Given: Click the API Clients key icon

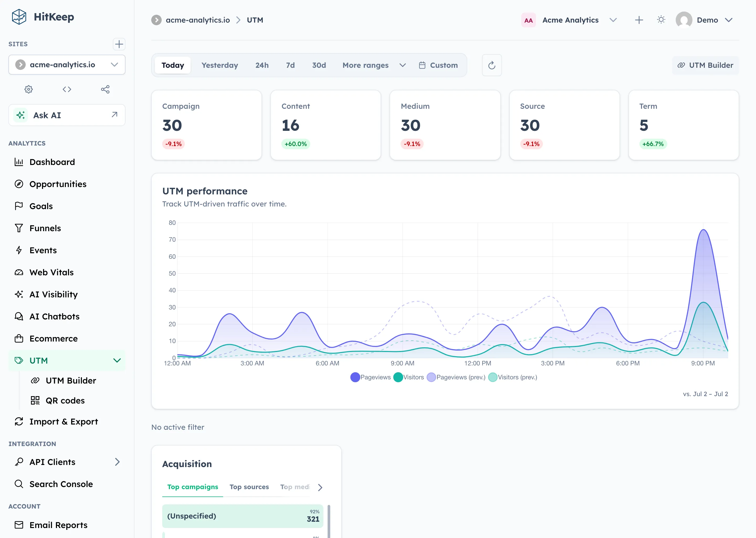Looking at the screenshot, I should [x=19, y=462].
